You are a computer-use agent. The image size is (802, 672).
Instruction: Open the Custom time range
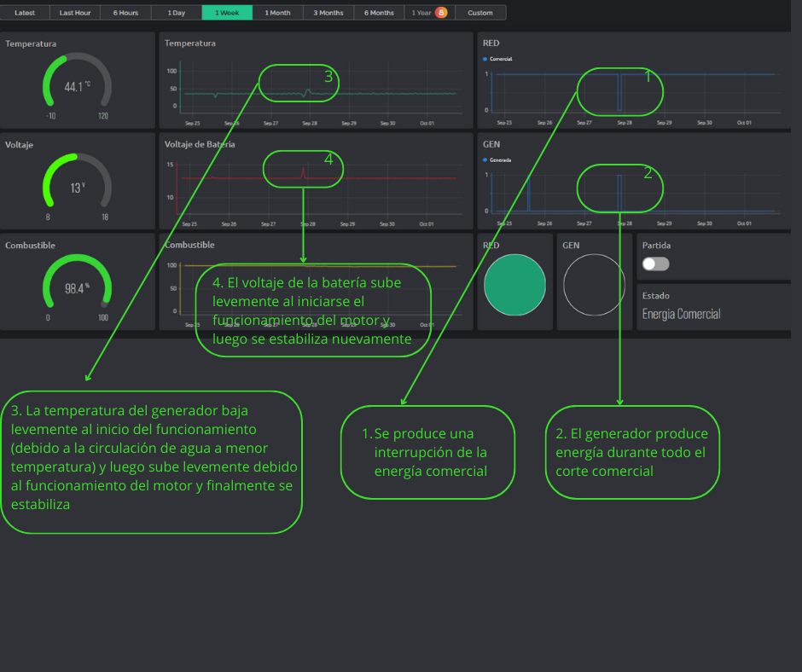tap(480, 13)
